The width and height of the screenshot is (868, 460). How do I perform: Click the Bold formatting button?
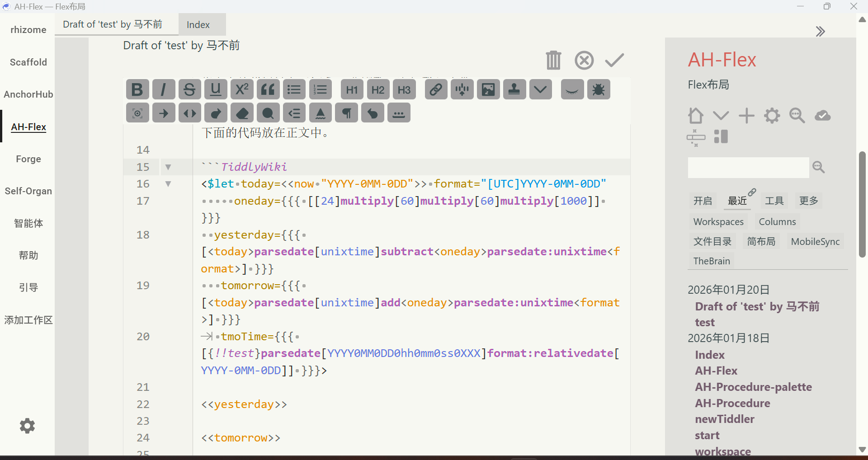(137, 89)
